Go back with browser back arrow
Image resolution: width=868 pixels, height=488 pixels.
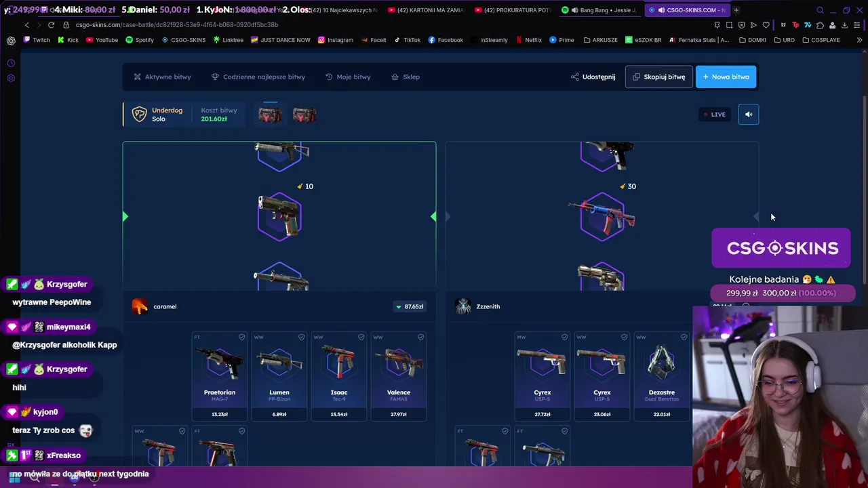coord(26,25)
